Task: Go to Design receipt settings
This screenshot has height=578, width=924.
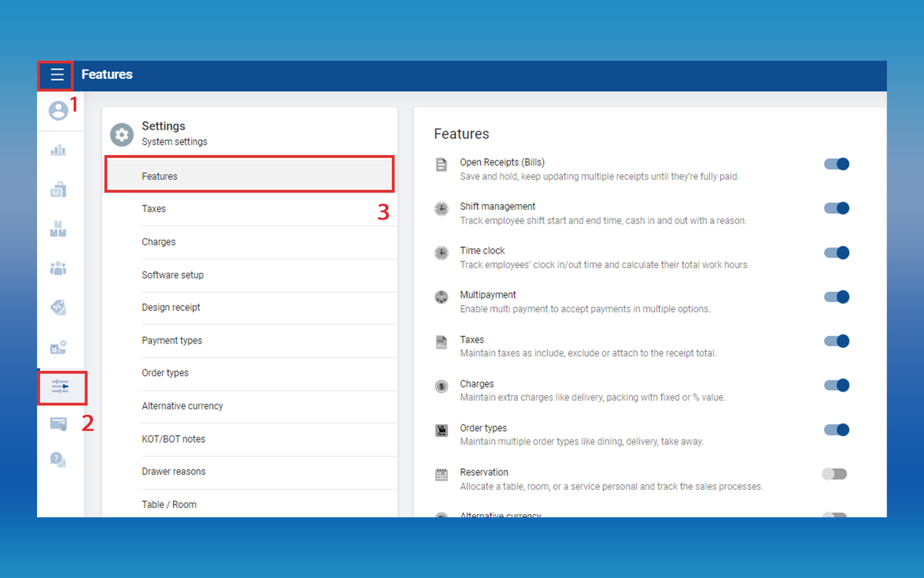Action: click(171, 307)
